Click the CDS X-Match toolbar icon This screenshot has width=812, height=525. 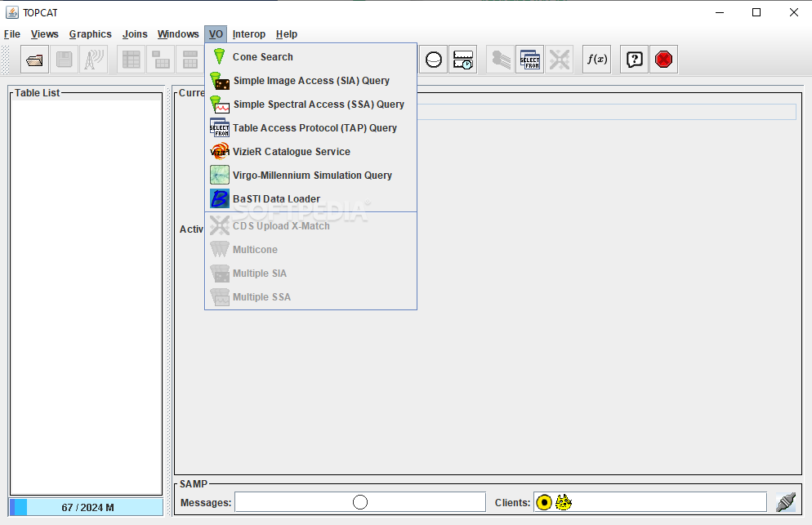pyautogui.click(x=560, y=60)
